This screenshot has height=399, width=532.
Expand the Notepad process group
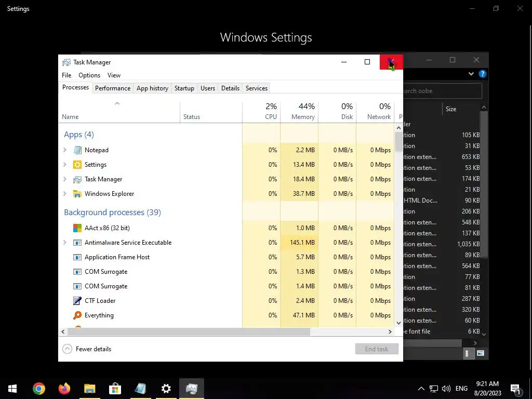tap(65, 150)
